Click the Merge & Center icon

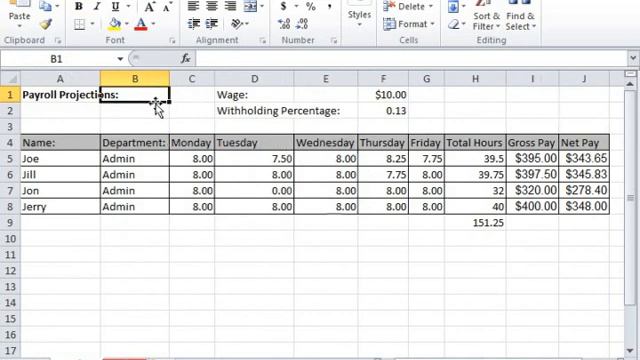[x=250, y=6]
